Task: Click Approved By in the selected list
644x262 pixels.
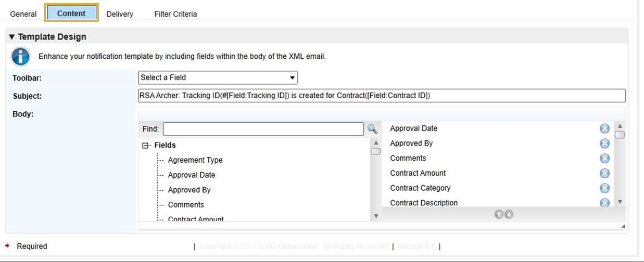Action: [x=411, y=143]
